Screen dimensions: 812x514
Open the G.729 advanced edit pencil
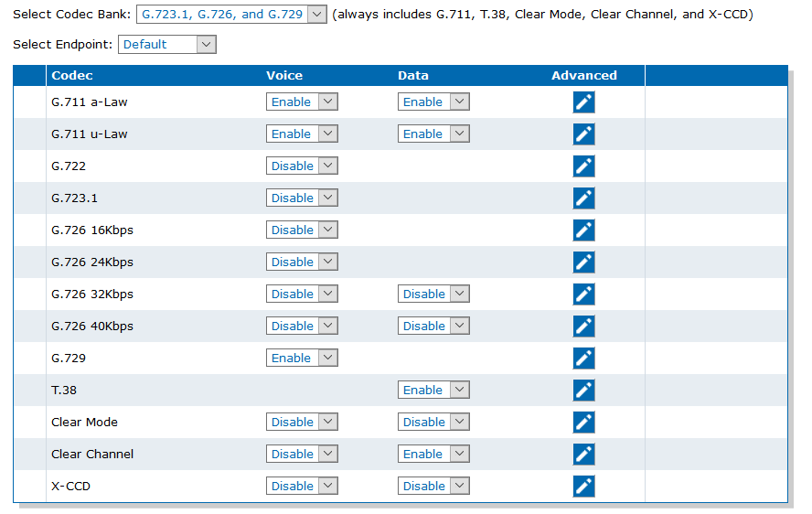click(583, 358)
